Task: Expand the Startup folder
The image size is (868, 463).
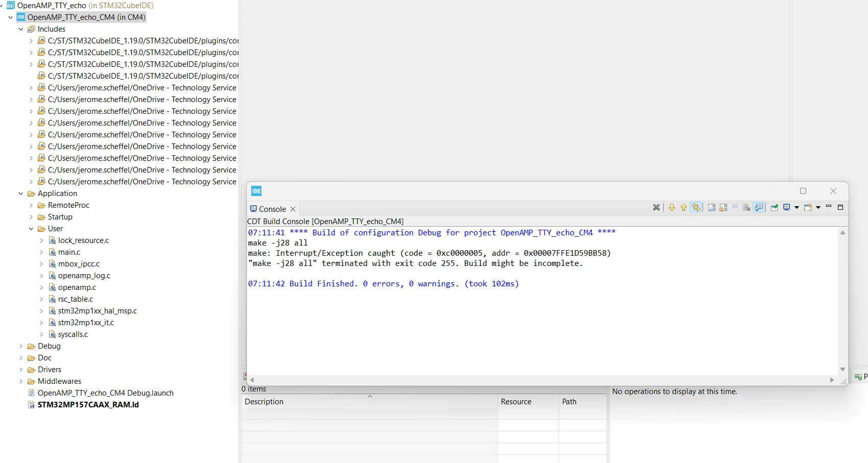Action: [x=31, y=217]
